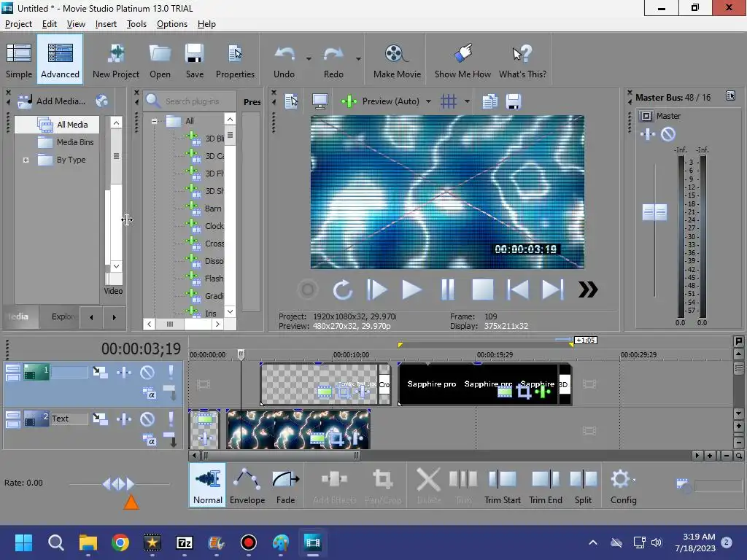747x560 pixels.
Task: Pause the preview playback
Action: (x=447, y=289)
